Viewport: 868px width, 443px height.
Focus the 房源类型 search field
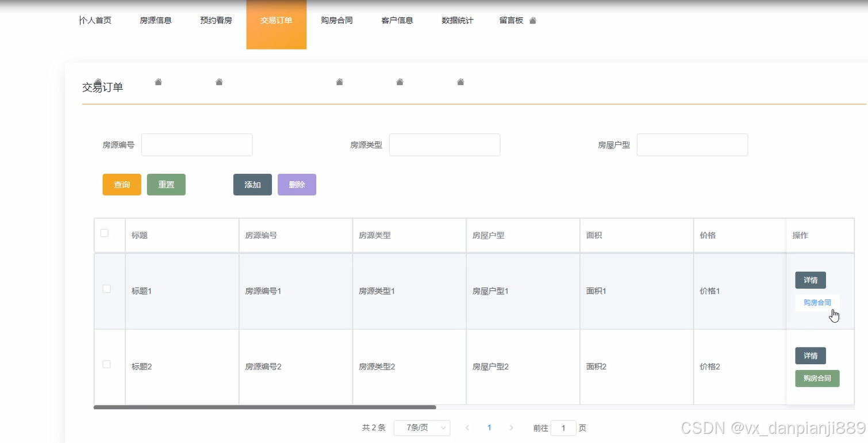[445, 145]
